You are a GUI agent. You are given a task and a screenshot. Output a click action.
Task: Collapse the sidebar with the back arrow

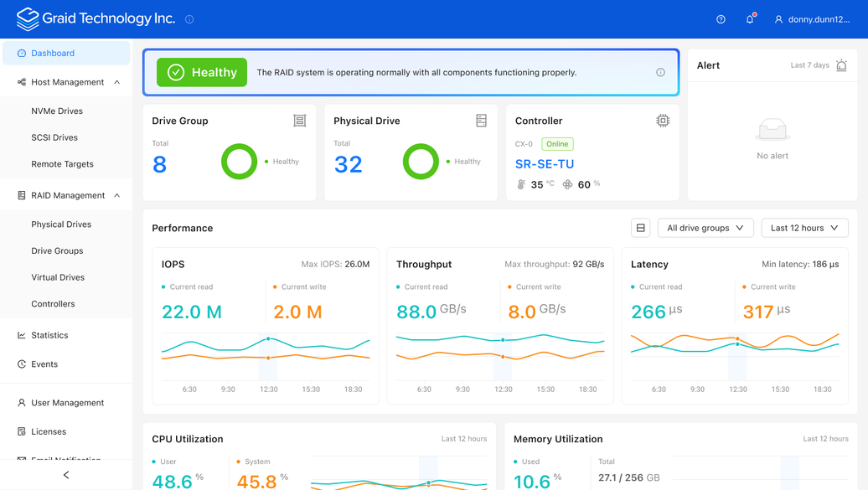[x=66, y=475]
